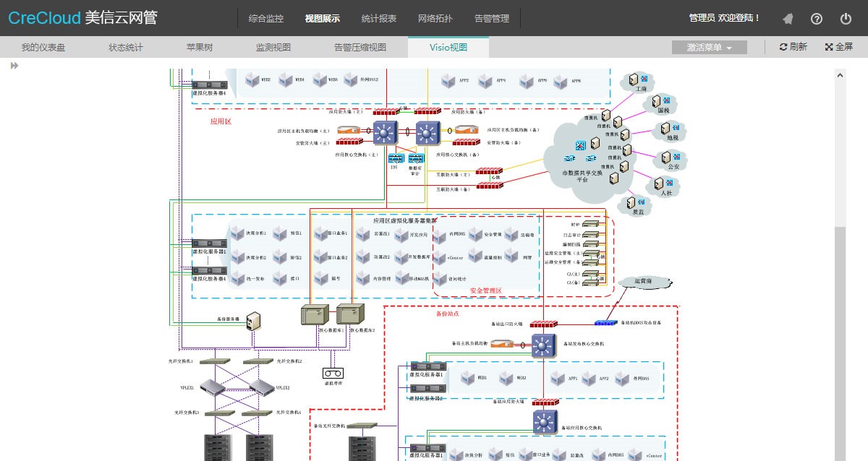Click the 备站发布核心交换机 icon
The image size is (868, 461).
pos(543,345)
